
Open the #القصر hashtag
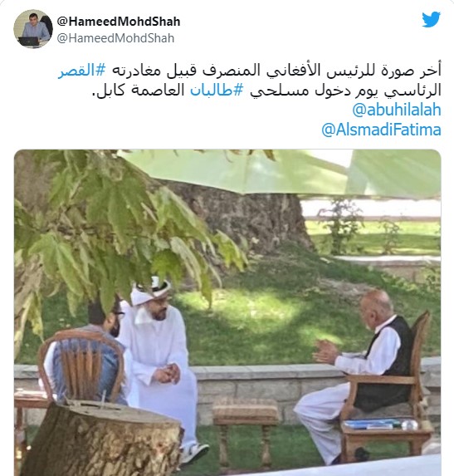click(82, 71)
